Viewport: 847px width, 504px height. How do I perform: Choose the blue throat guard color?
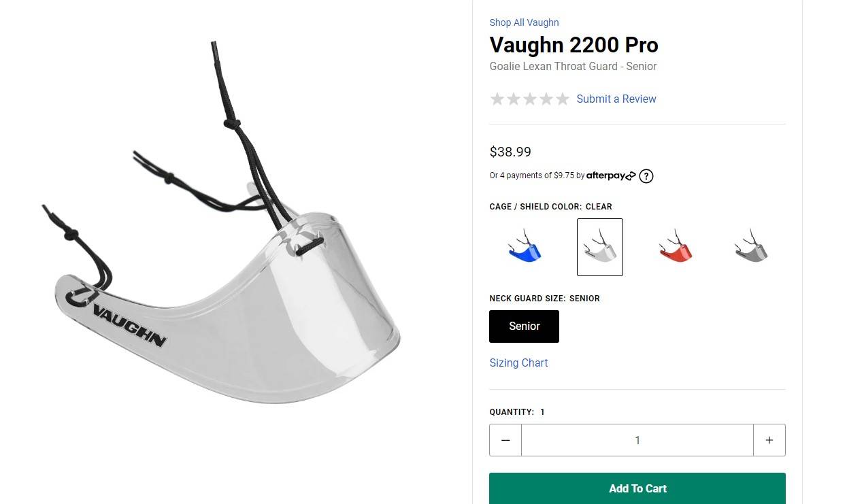[x=525, y=247]
